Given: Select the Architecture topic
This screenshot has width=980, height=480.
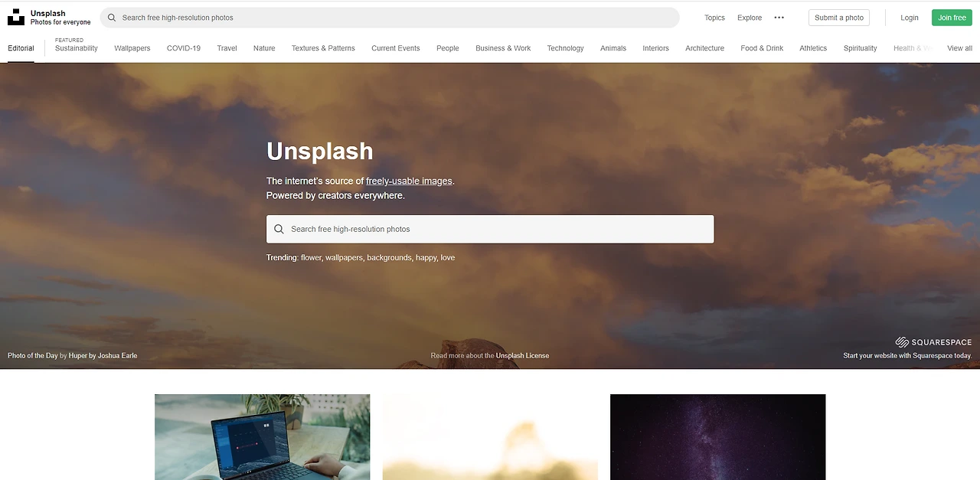Looking at the screenshot, I should coord(704,48).
